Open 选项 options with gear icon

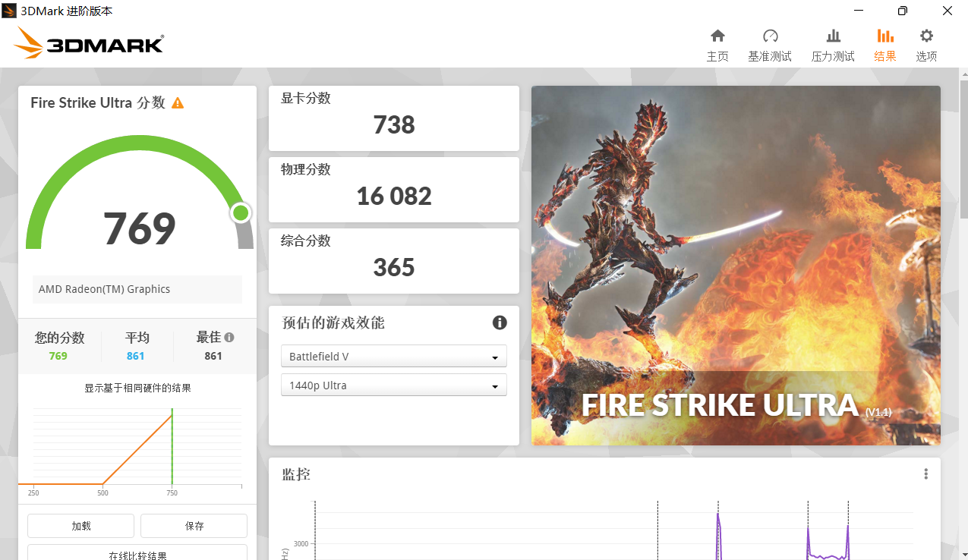pos(926,46)
